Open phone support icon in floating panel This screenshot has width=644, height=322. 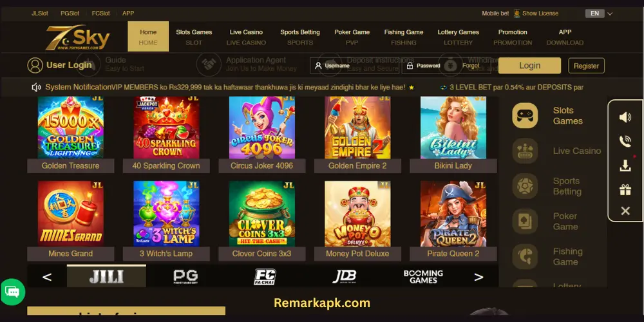coord(625,141)
